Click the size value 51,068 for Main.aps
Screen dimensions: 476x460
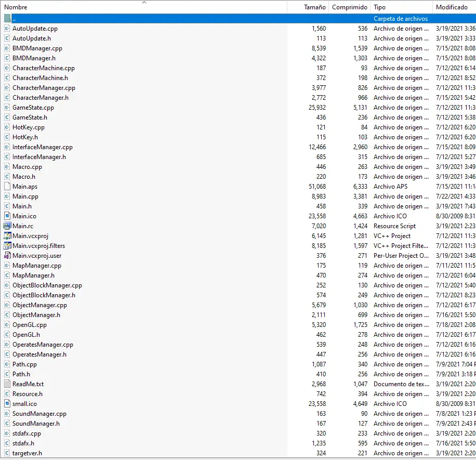317,187
